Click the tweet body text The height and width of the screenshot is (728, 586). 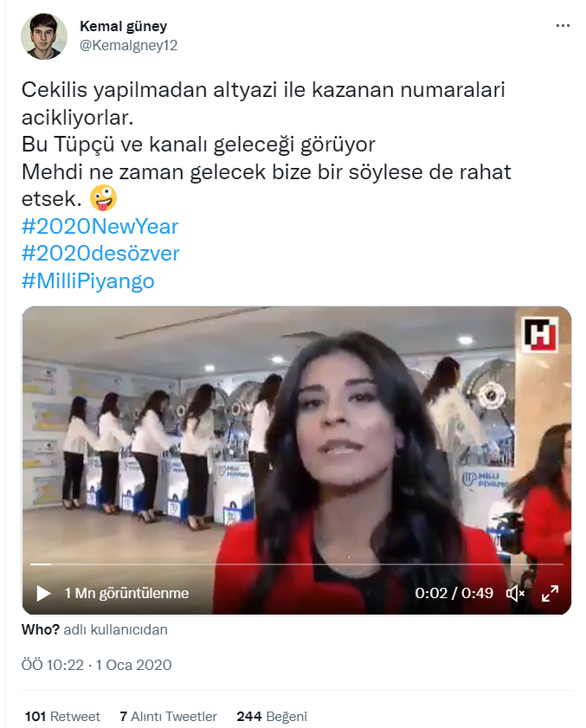266,145
